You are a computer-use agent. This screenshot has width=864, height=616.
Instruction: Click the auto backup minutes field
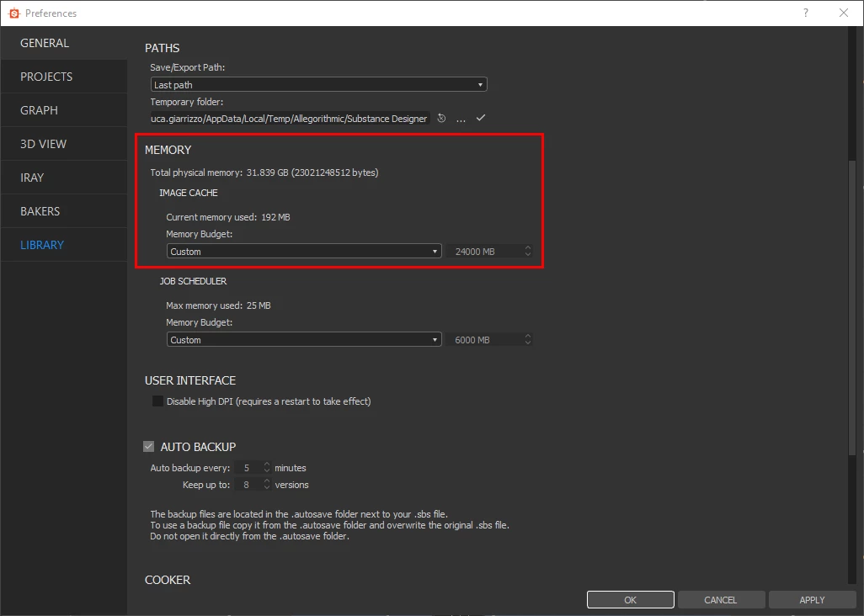coord(253,467)
